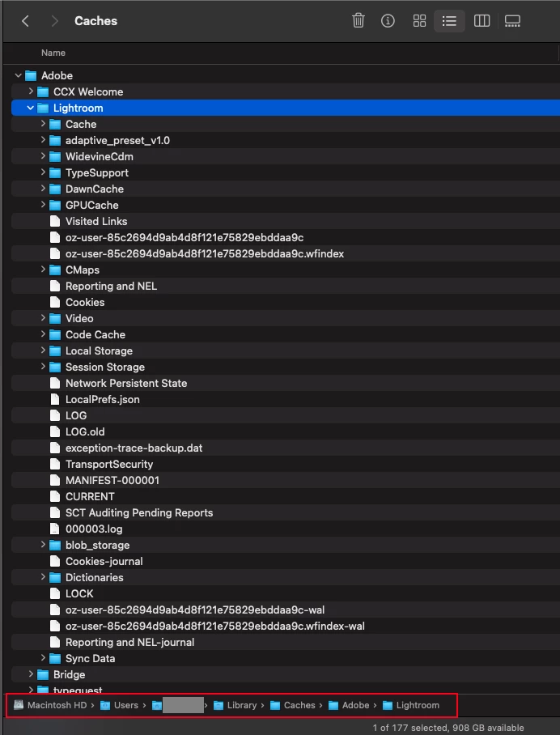The width and height of the screenshot is (560, 735).
Task: Select oz-user-85c2694d9ab4d8f121e75829ebddaa9c-wal file
Action: point(286,610)
